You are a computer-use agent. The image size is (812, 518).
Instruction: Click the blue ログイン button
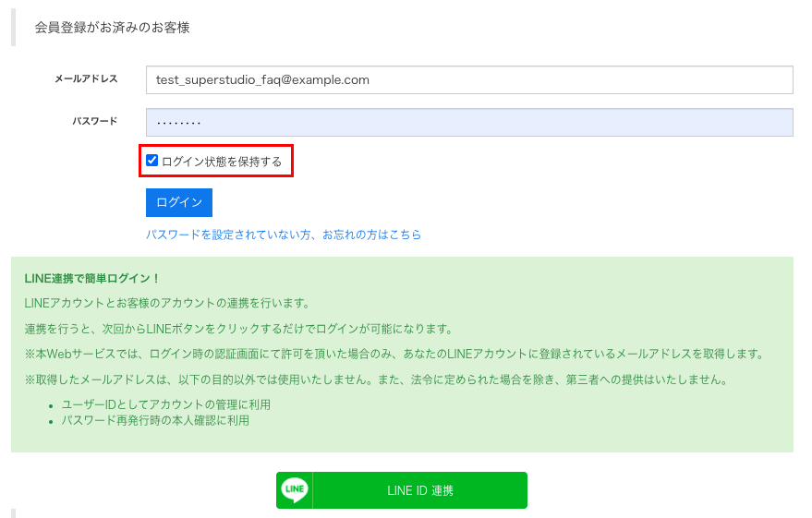tap(179, 202)
